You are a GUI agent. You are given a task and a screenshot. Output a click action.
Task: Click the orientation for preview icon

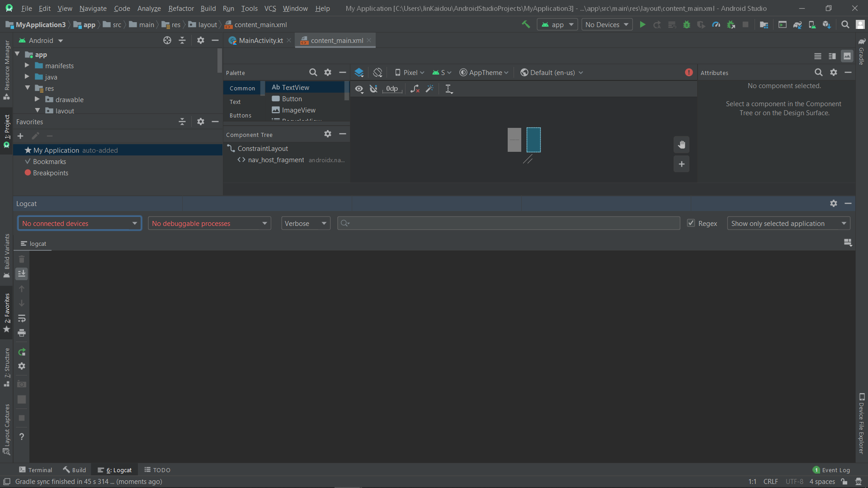pos(377,72)
